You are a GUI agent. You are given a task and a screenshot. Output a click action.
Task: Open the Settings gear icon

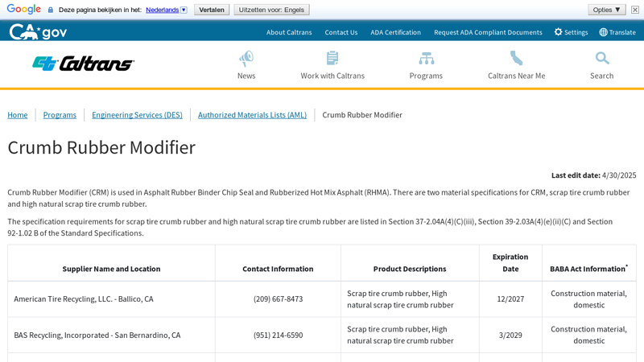point(559,32)
